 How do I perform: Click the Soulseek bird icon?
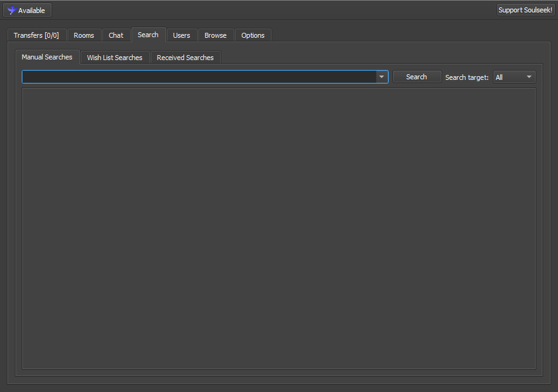tap(11, 11)
